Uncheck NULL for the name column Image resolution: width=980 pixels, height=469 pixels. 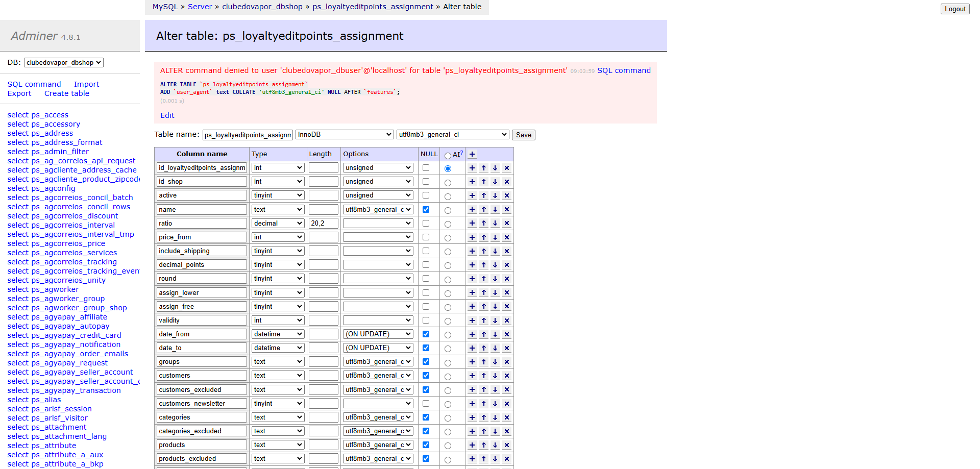pos(426,209)
